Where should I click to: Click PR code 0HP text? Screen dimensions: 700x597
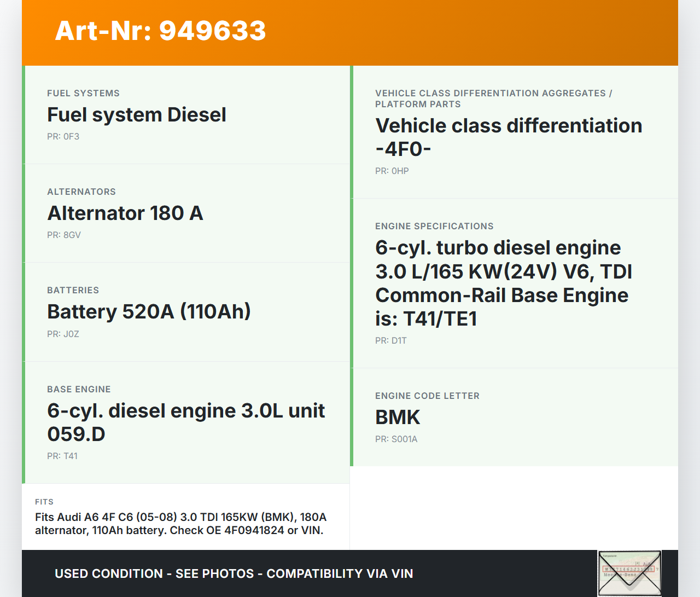click(x=392, y=171)
